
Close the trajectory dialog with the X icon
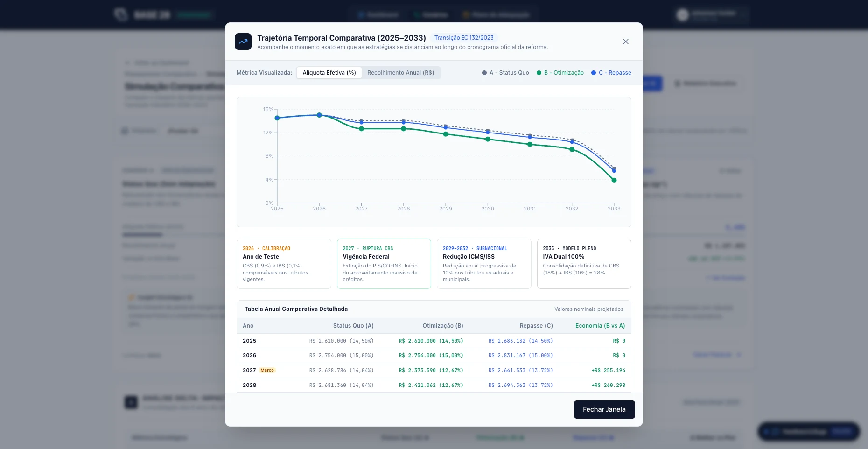(625, 42)
